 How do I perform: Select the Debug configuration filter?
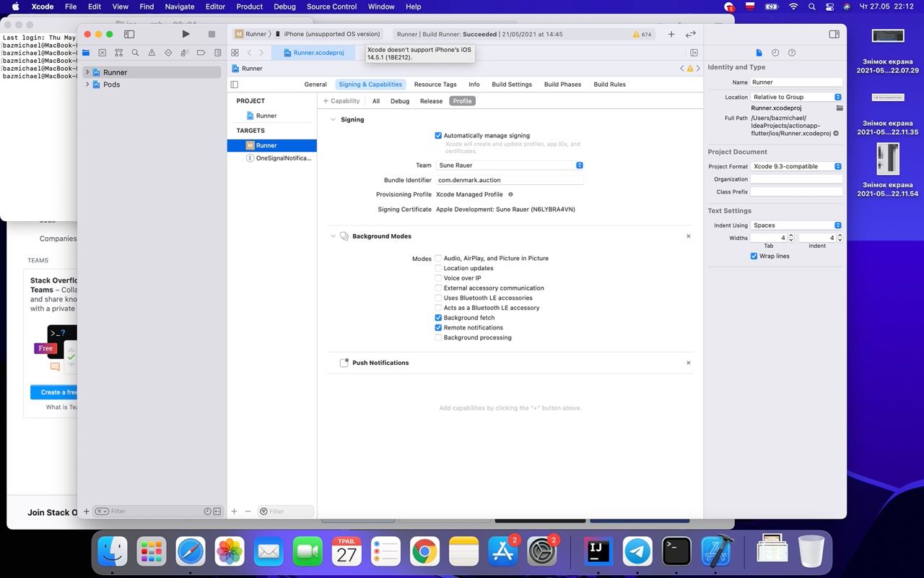tap(400, 101)
